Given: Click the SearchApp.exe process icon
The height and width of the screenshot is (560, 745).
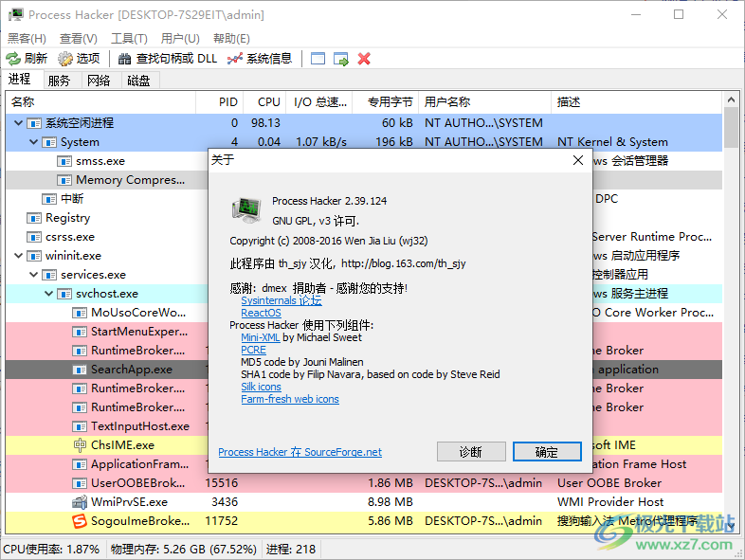Looking at the screenshot, I should (x=80, y=370).
